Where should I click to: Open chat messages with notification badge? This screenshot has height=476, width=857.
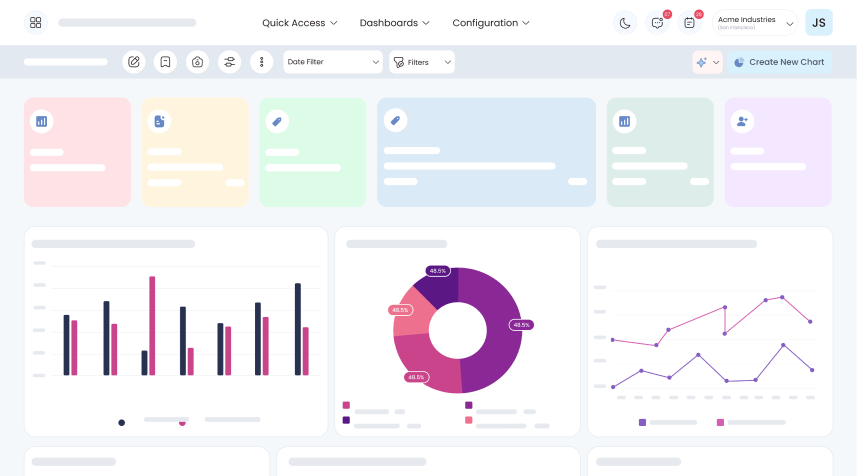coord(657,22)
